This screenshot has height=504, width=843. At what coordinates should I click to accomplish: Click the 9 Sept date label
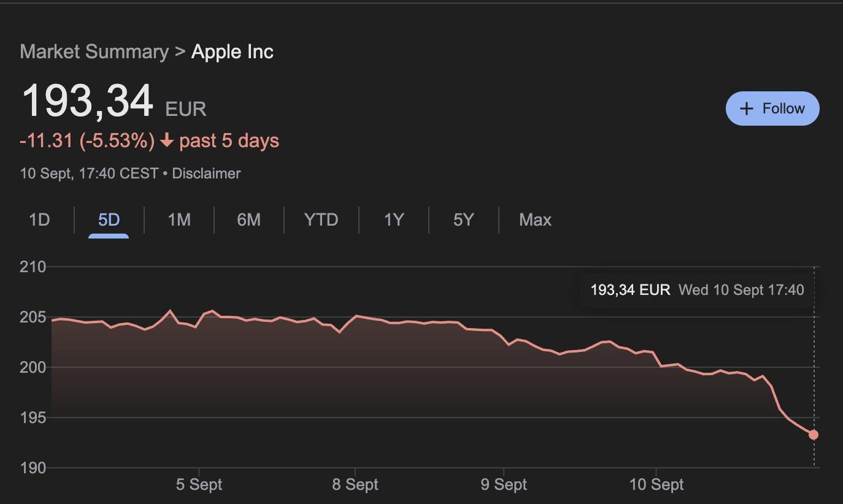[504, 484]
